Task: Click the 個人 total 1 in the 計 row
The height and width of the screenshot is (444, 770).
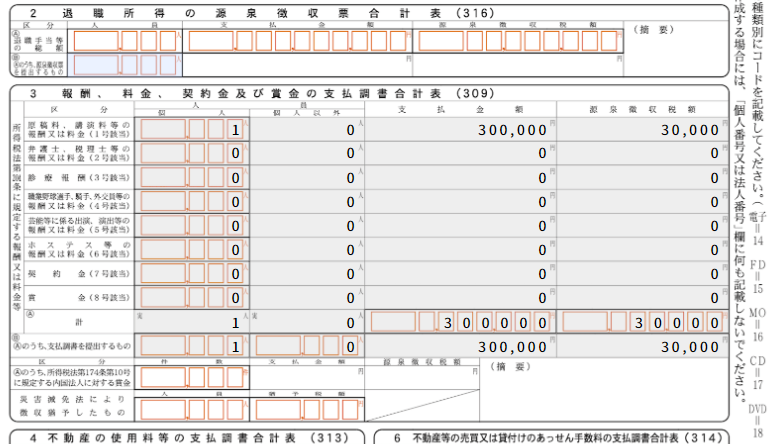Action: click(236, 323)
